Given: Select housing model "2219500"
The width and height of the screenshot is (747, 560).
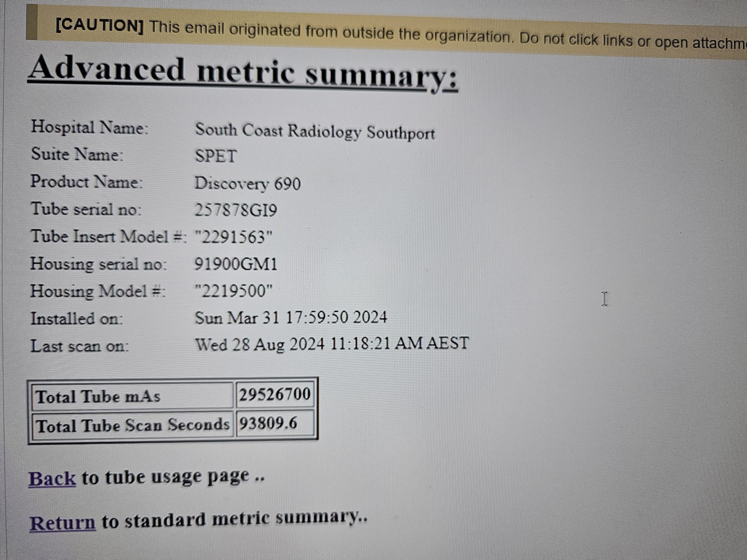Looking at the screenshot, I should (234, 291).
